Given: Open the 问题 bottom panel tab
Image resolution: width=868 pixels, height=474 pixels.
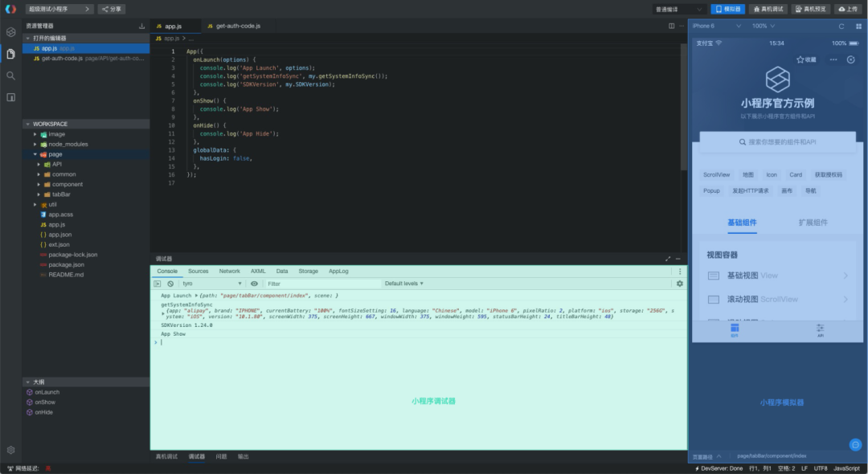Looking at the screenshot, I should click(222, 456).
